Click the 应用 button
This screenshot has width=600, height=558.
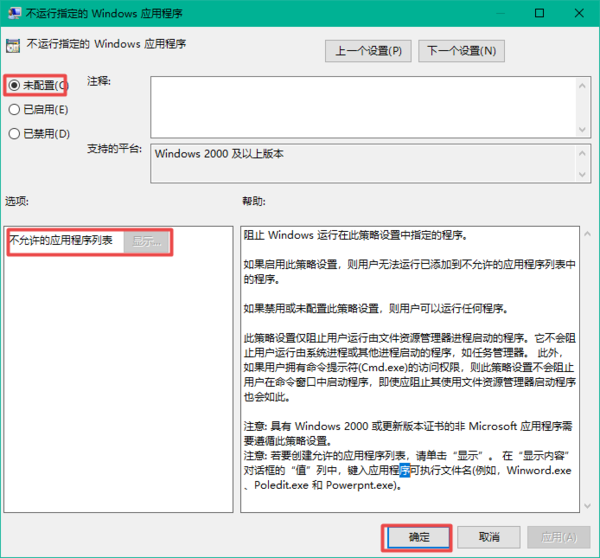555,537
